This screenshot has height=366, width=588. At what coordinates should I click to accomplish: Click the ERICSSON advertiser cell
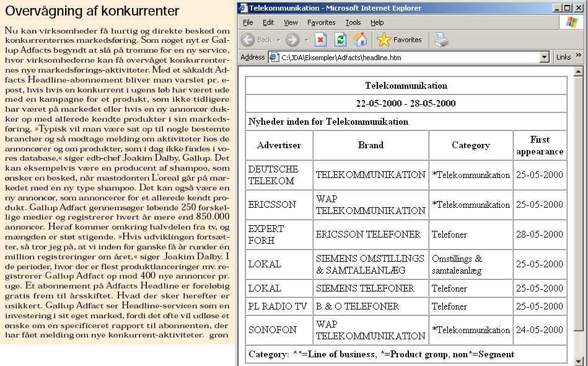(279, 205)
